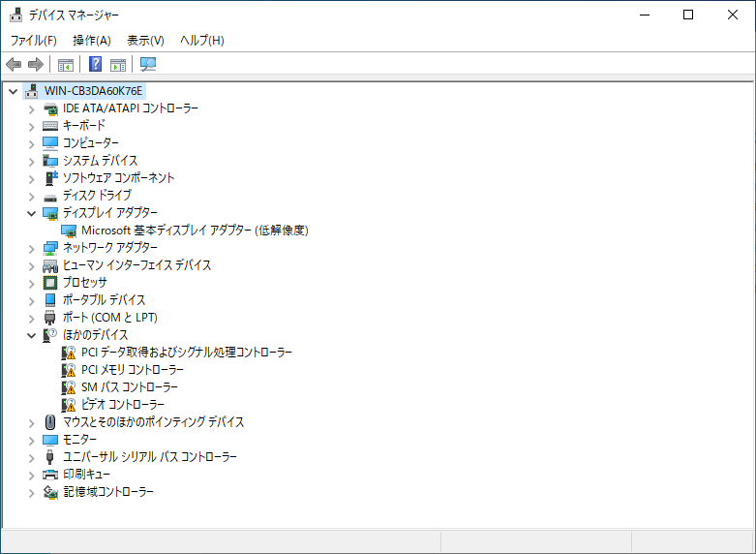Screen dimensions: 756x554
Task: Select the 印刷キュー label
Action: coord(86,475)
